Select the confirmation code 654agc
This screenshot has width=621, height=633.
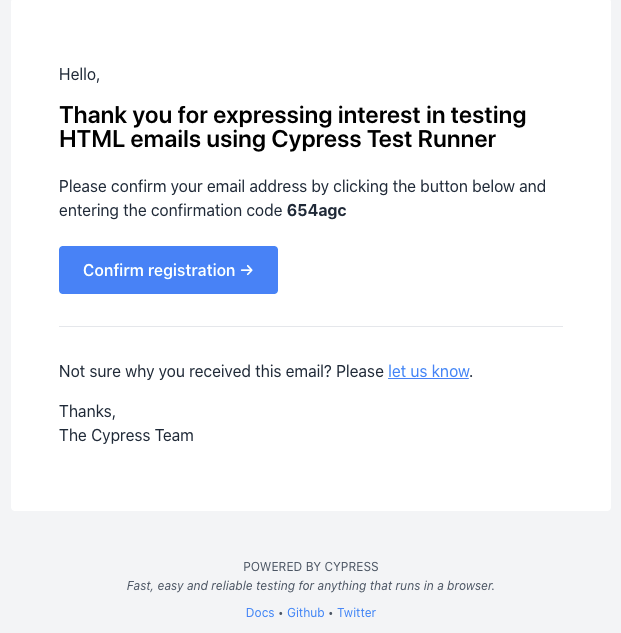[317, 211]
